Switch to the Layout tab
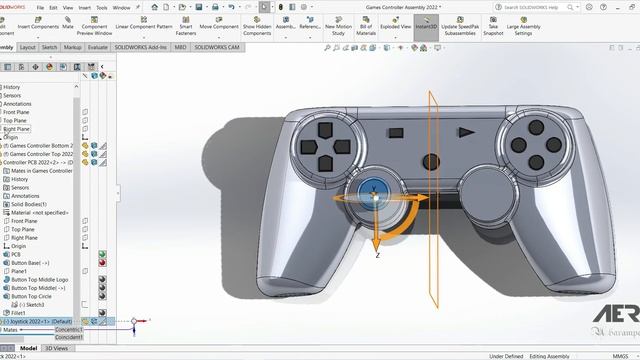Image resolution: width=640 pixels, height=360 pixels. (28, 47)
